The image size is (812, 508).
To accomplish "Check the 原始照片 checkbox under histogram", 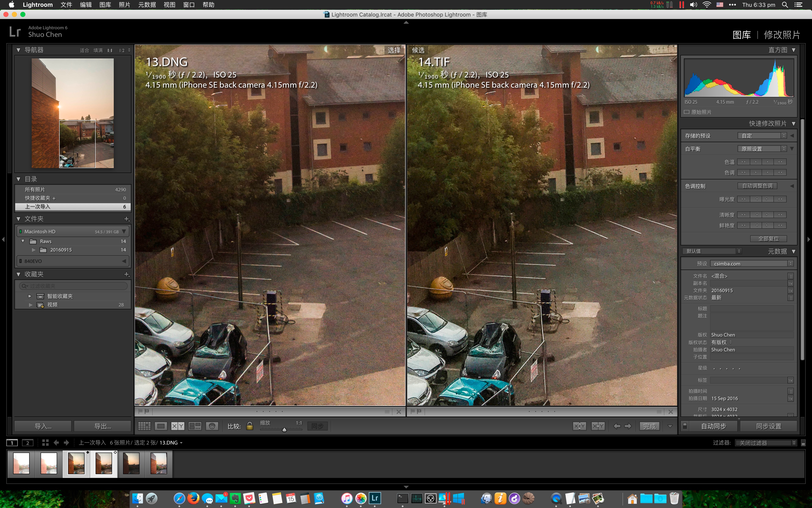I will [687, 112].
